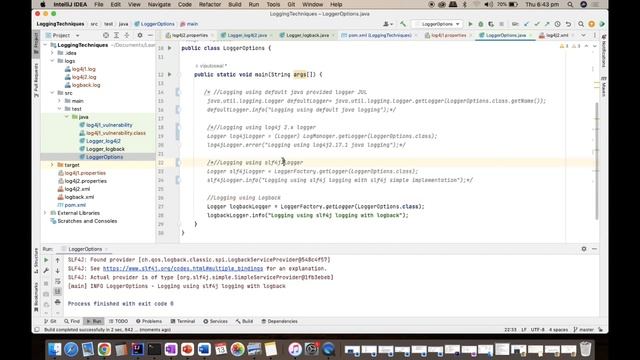640x360 pixels.
Task: Open Project panel gear options
Action: click(x=140, y=36)
